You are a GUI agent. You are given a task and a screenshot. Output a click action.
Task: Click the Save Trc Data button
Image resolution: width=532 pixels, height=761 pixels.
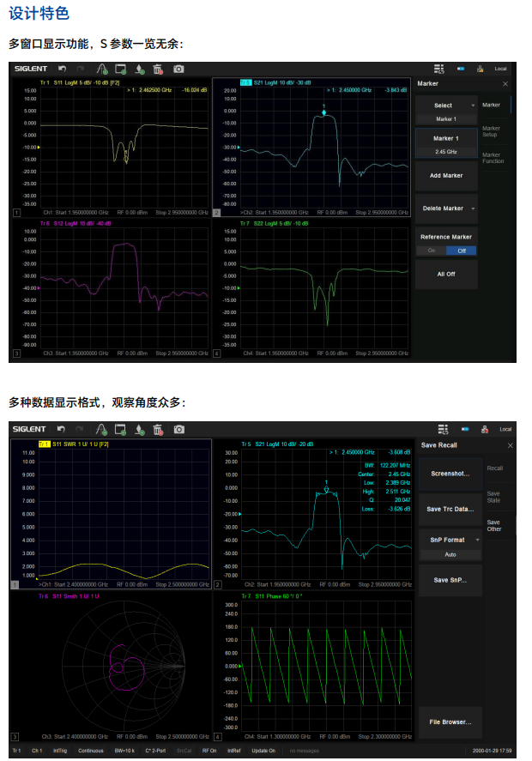coord(450,509)
